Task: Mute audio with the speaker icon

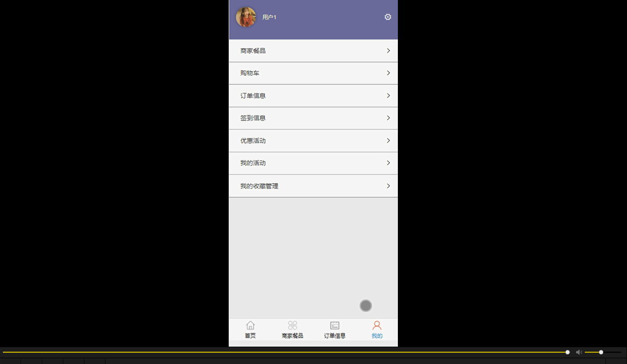Action: 579,352
